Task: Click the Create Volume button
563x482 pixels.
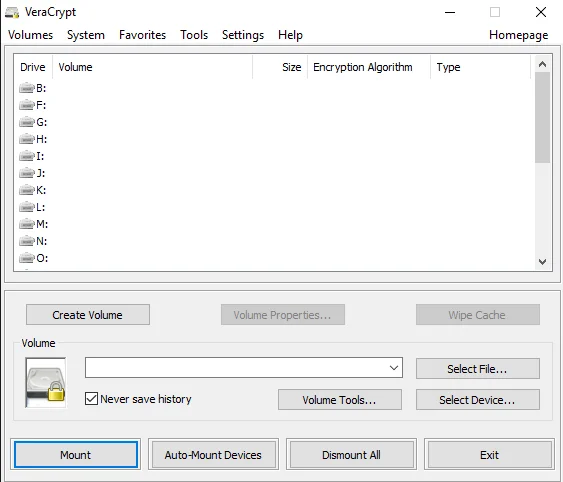Action: point(88,315)
